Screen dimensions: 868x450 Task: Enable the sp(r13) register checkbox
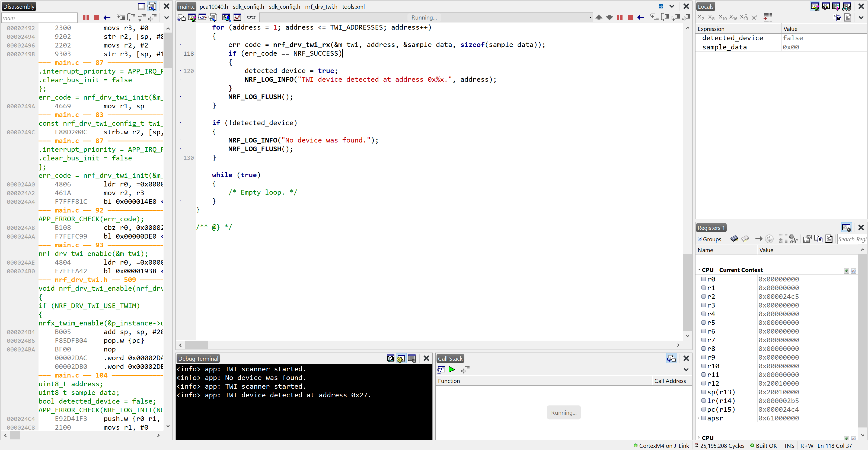click(704, 392)
